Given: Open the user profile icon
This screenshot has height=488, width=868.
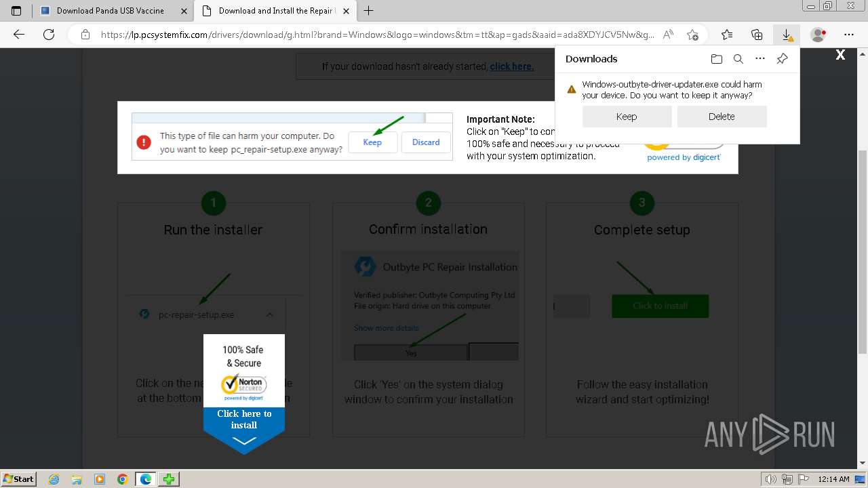Looking at the screenshot, I should (x=818, y=35).
